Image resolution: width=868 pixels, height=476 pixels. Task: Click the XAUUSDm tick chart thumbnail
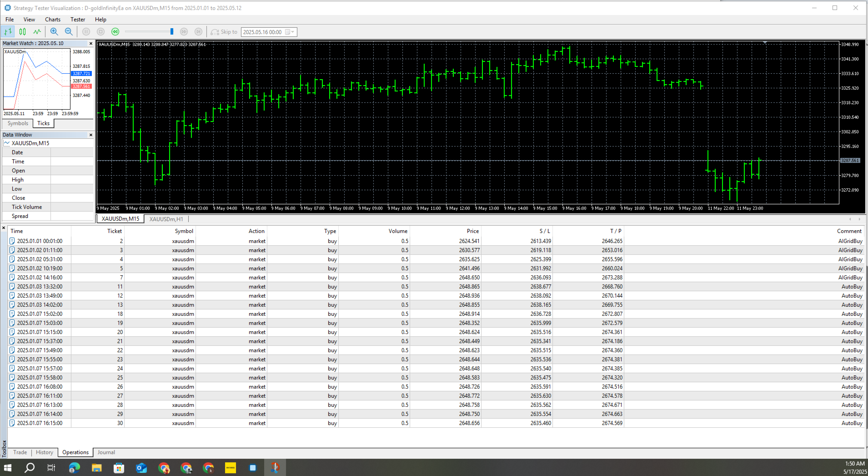pos(36,80)
